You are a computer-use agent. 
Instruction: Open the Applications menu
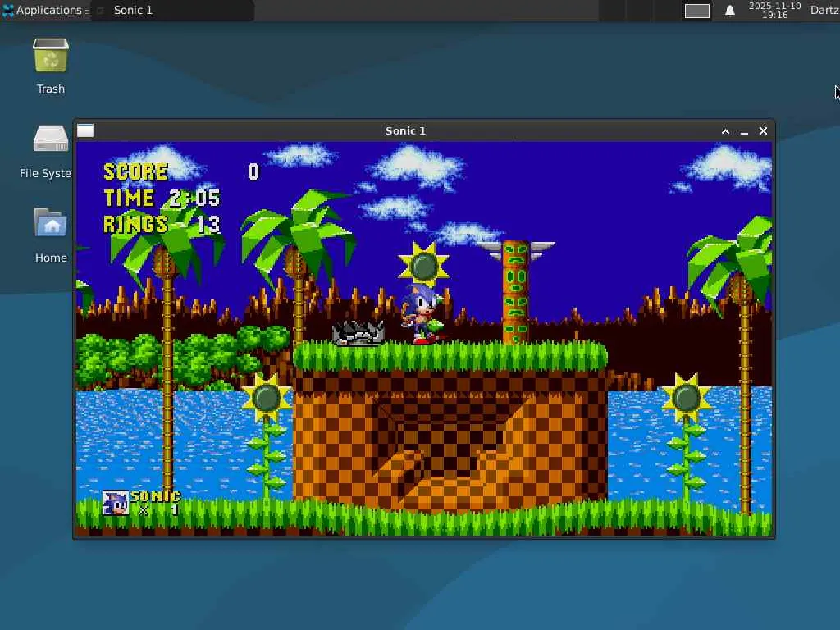click(x=45, y=10)
